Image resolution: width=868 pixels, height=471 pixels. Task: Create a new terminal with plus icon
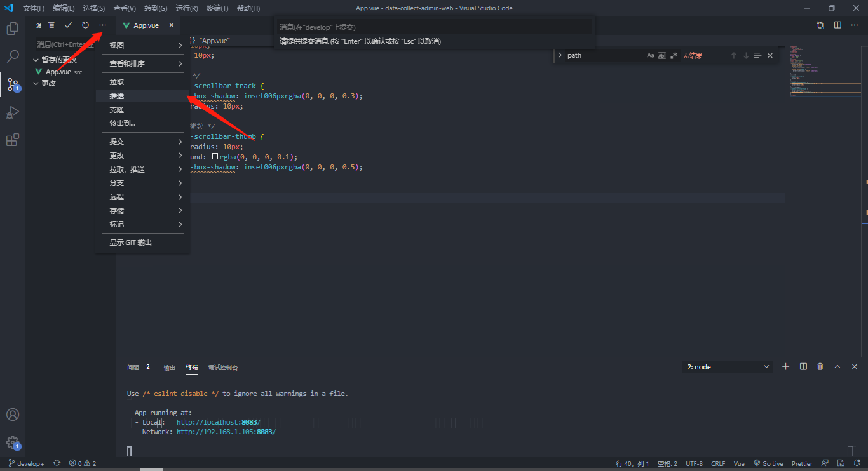tap(785, 367)
